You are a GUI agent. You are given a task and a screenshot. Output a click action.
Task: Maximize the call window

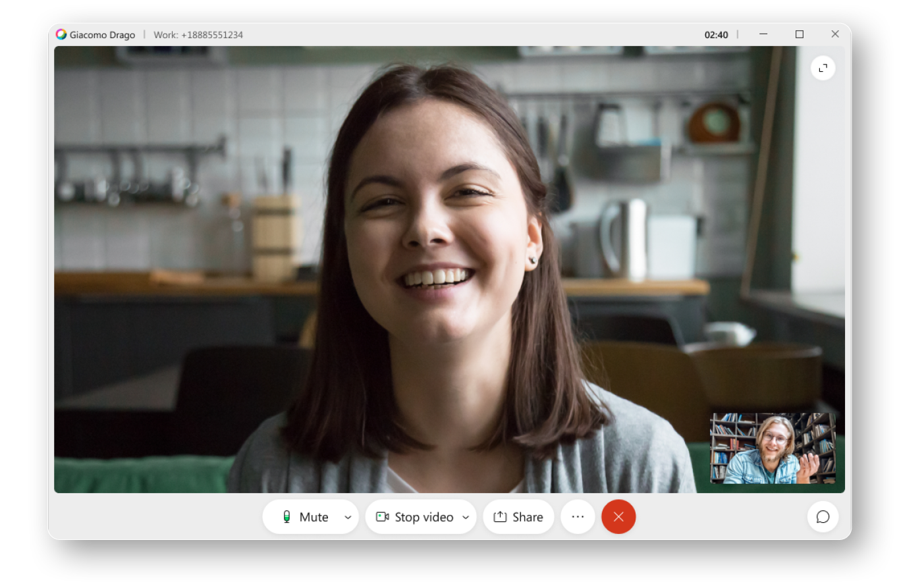point(800,34)
